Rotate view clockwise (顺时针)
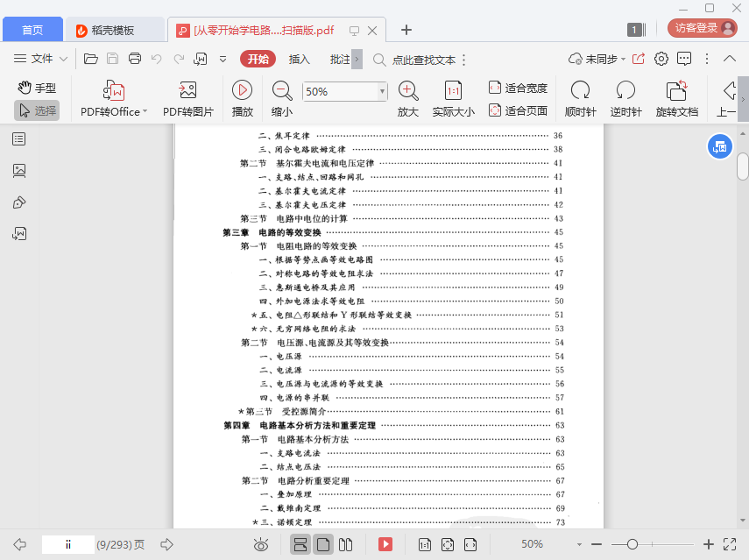The width and height of the screenshot is (749, 560). click(581, 99)
